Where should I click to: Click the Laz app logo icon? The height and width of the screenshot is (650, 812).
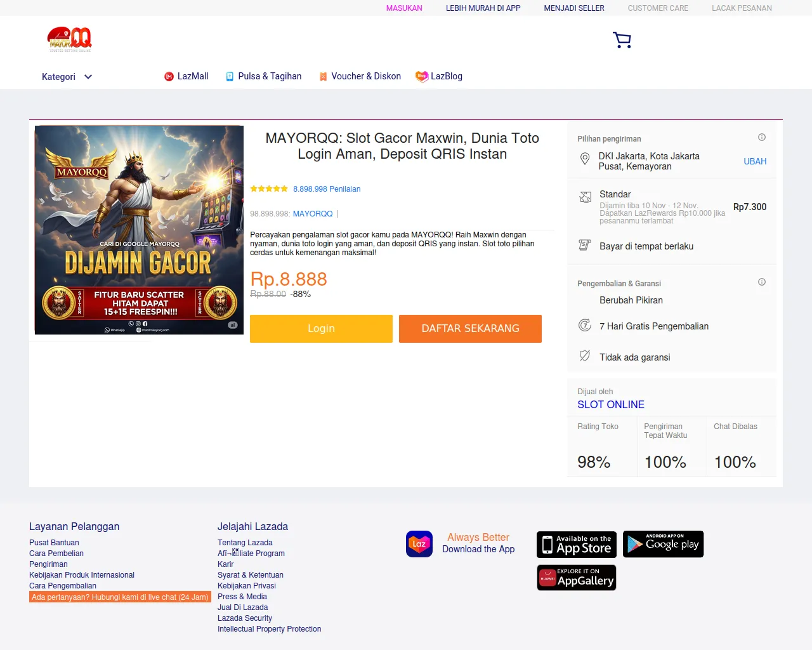pyautogui.click(x=419, y=544)
